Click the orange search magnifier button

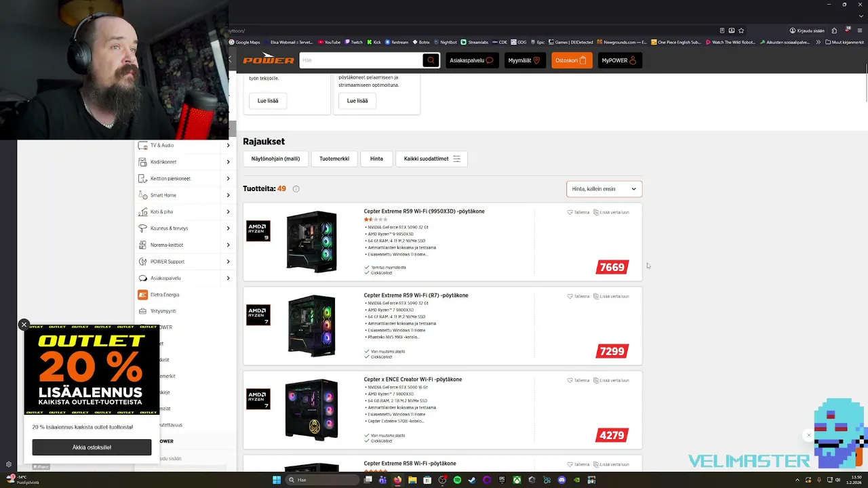(x=431, y=60)
